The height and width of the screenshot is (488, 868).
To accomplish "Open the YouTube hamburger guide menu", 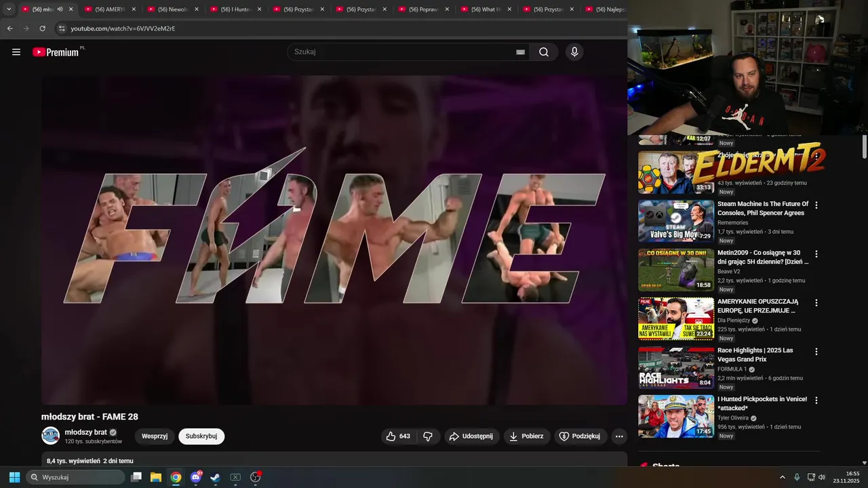I will tap(16, 52).
